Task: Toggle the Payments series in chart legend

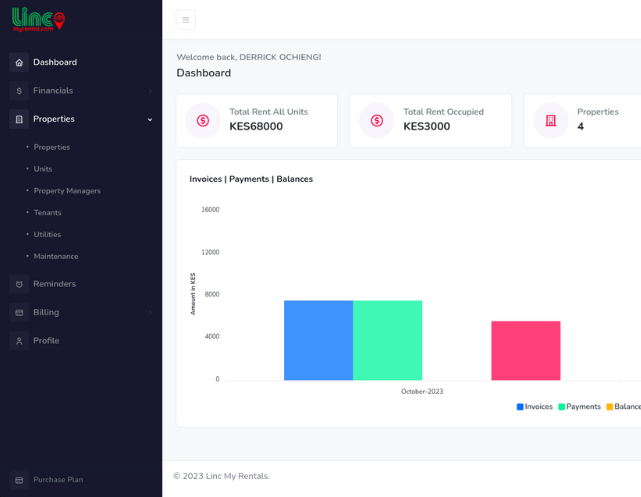Action: (580, 407)
